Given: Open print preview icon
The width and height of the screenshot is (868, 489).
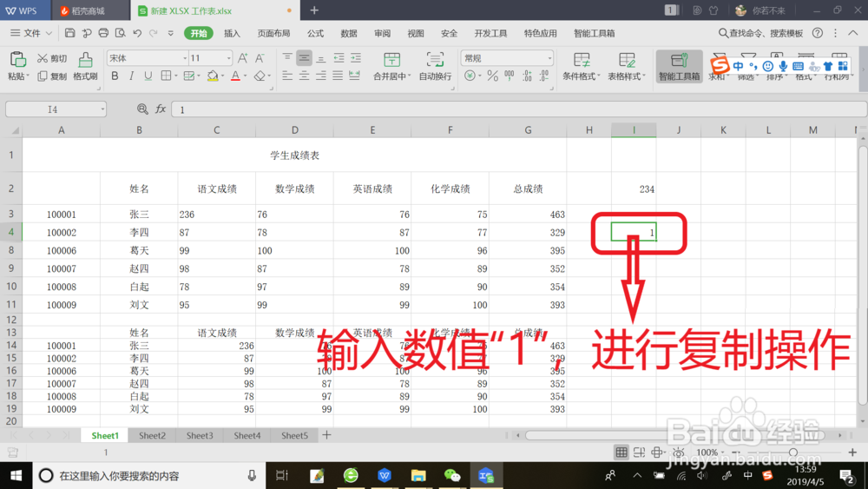Looking at the screenshot, I should point(120,33).
